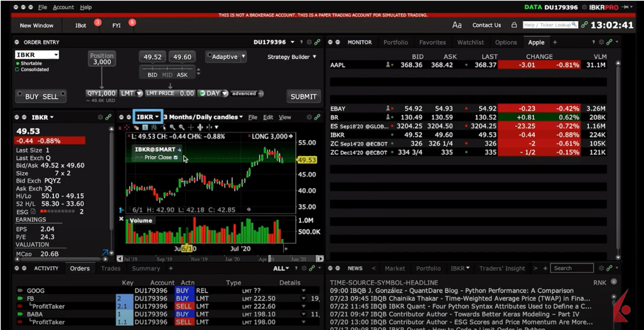Select the BUY side toggle button
This screenshot has height=330, width=644.
coord(31,97)
